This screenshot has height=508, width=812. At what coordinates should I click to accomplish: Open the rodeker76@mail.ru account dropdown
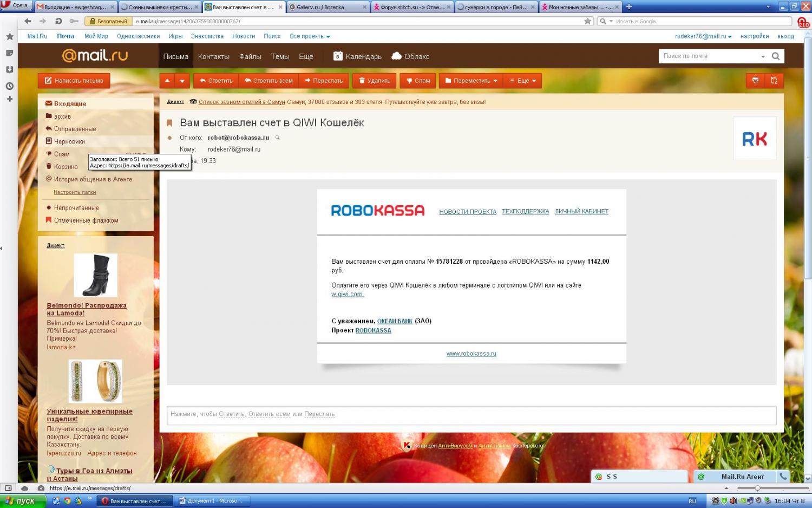[x=703, y=36]
